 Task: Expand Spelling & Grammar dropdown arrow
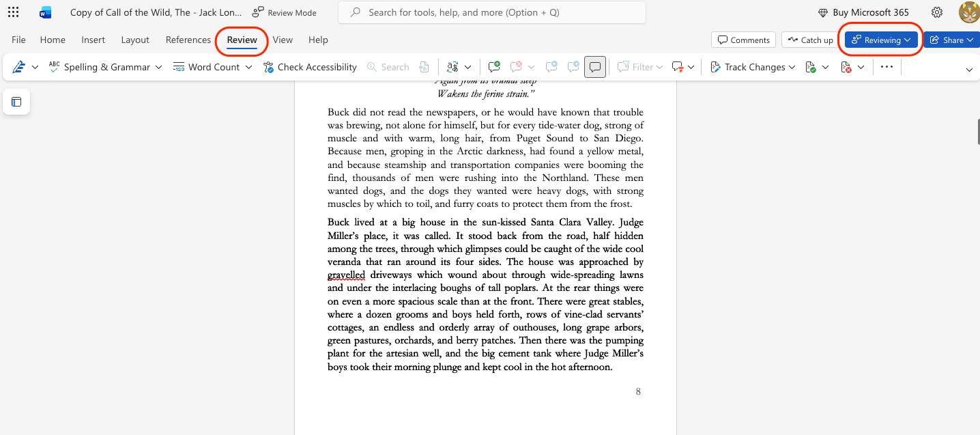point(158,67)
